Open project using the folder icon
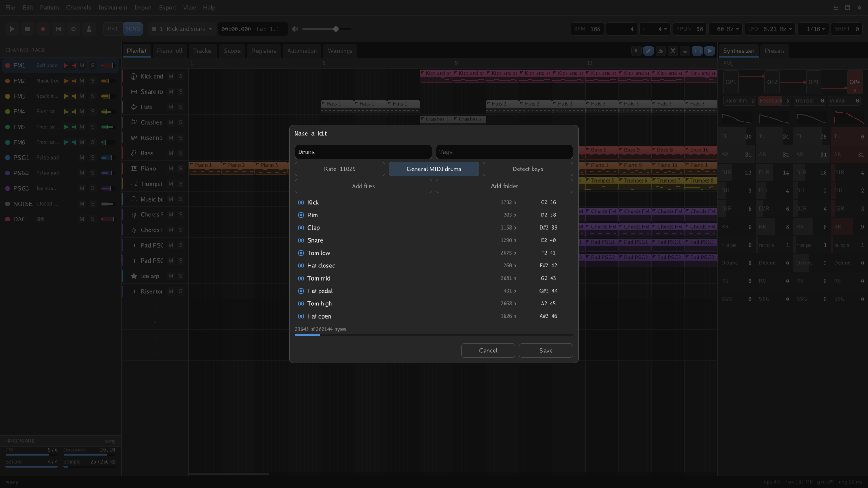 [x=836, y=8]
